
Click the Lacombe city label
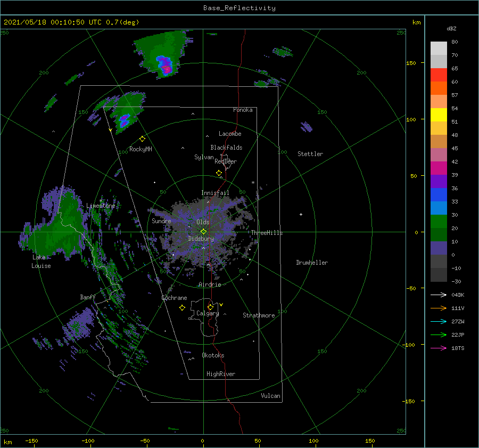click(230, 134)
